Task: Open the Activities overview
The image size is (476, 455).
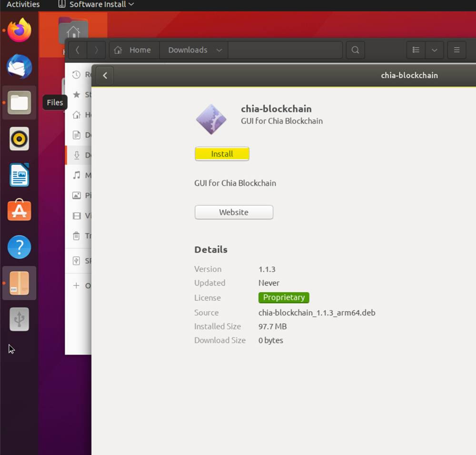Action: click(23, 5)
